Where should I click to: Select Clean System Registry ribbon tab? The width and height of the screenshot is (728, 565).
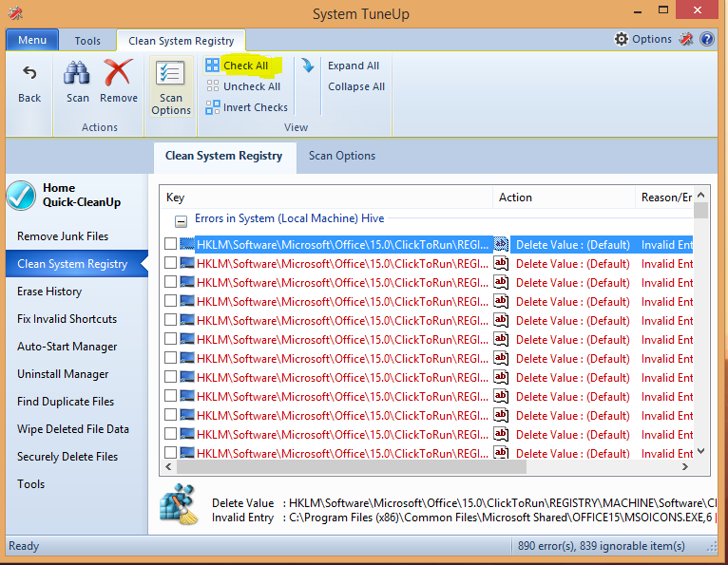pos(182,41)
